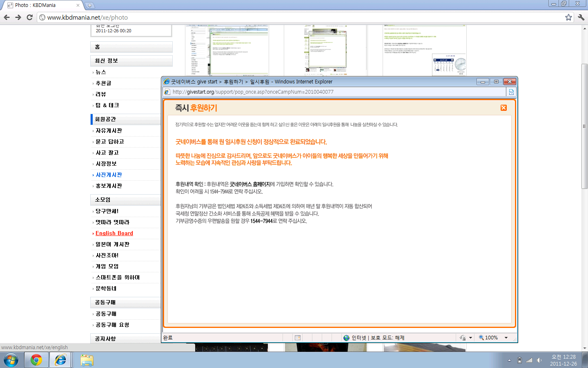
Task: Open Chrome's wrench settings menu
Action: click(x=581, y=17)
